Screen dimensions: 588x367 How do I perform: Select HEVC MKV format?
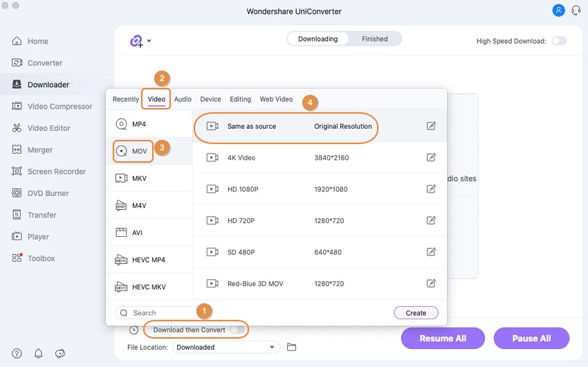[149, 287]
